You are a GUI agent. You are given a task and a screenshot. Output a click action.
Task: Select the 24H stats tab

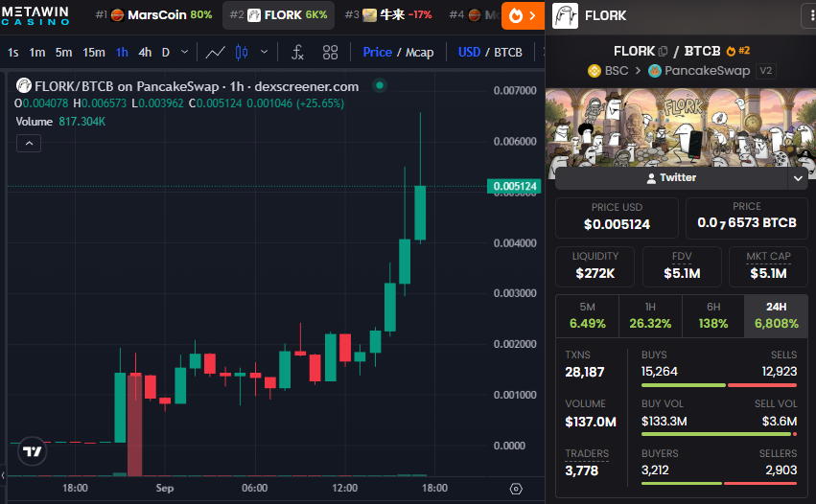point(776,316)
